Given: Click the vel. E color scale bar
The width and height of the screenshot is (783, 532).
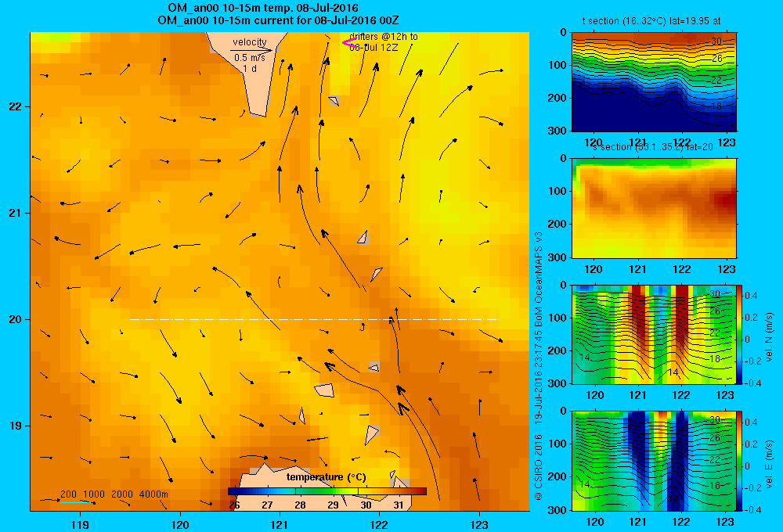Looking at the screenshot, I should (740, 461).
